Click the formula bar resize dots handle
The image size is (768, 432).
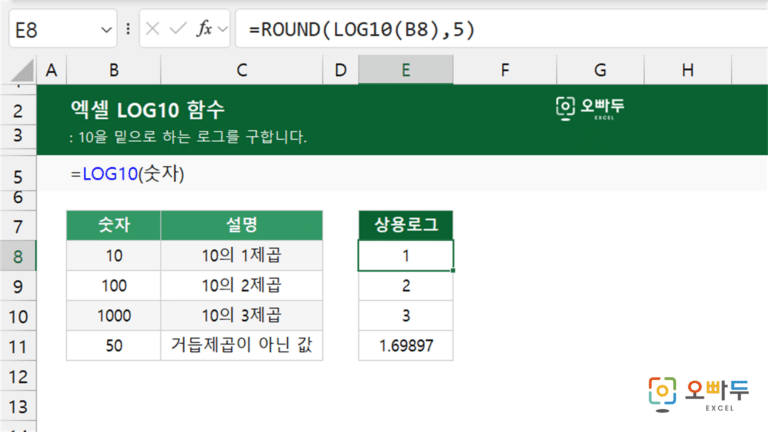128,29
